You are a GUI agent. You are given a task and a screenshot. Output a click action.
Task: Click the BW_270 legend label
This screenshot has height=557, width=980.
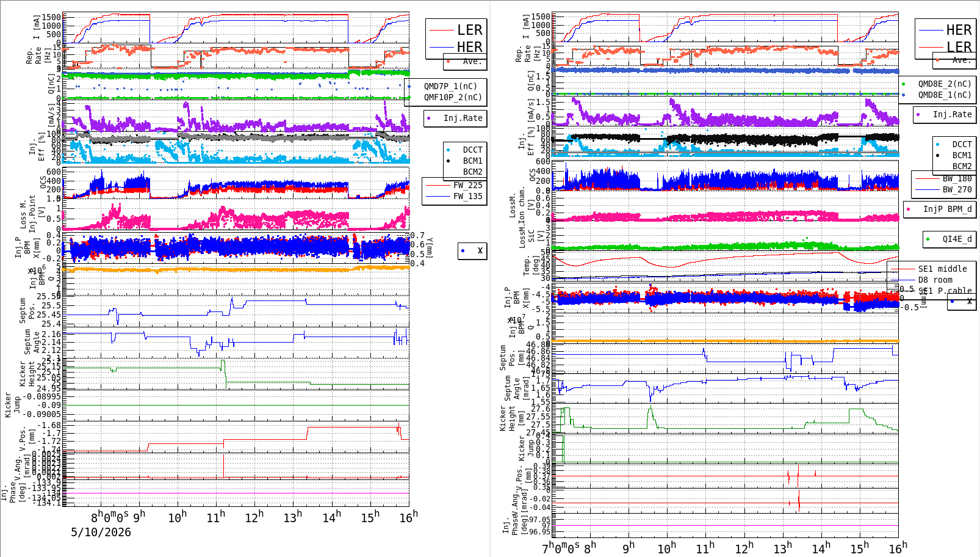coord(957,190)
